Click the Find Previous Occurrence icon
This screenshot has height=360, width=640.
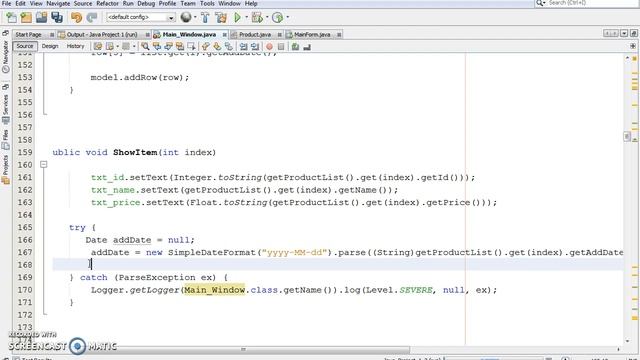(157, 47)
